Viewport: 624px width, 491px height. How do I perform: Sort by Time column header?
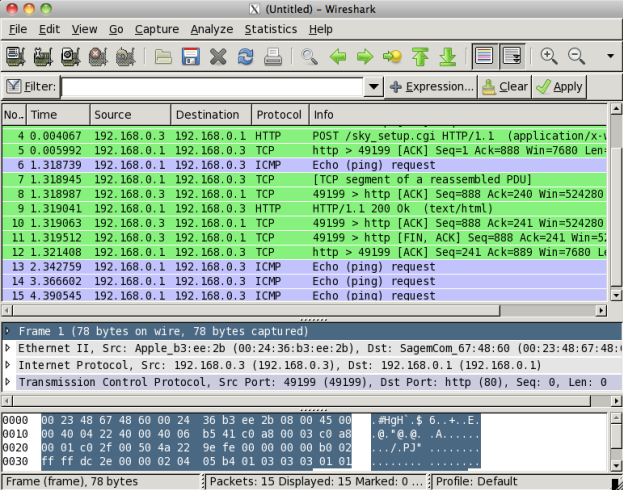(58, 115)
